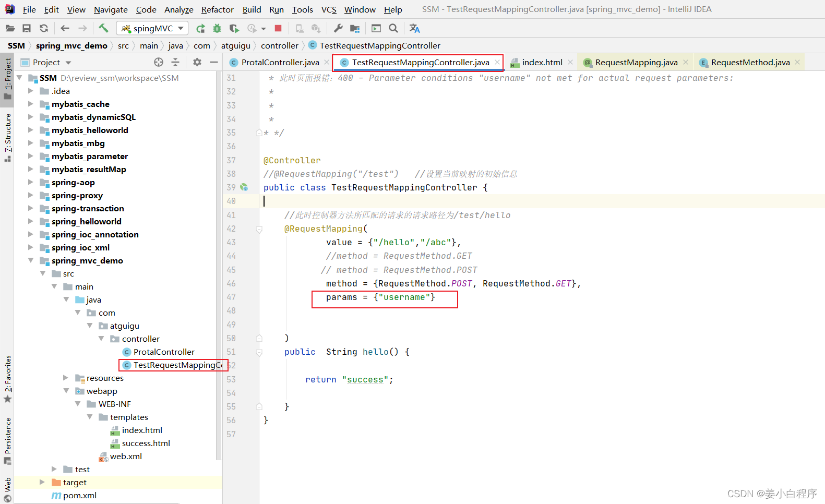Stop the running process

pos(278,28)
